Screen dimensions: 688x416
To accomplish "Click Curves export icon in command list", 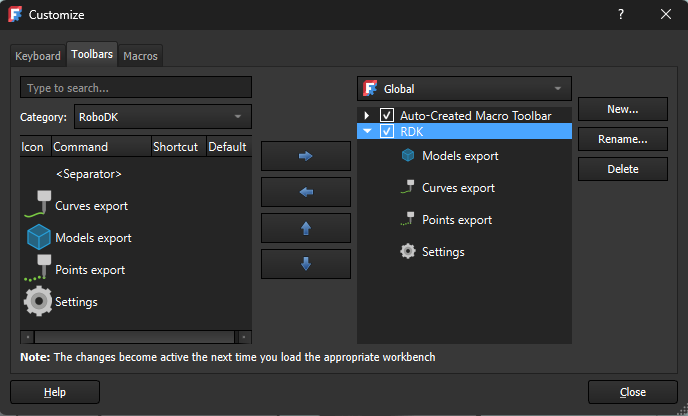I will click(37, 205).
